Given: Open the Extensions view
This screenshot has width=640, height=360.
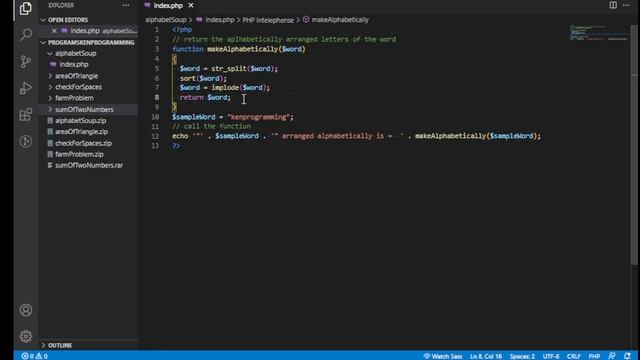Looking at the screenshot, I should (25, 114).
